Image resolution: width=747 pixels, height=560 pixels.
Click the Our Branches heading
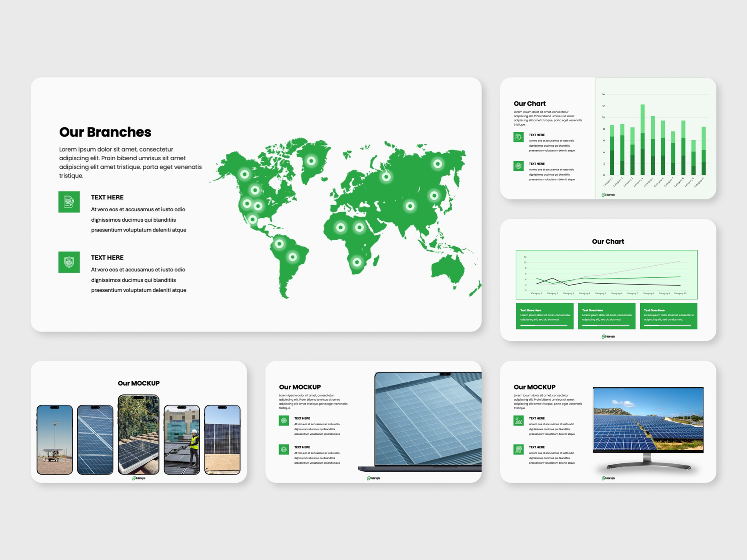[x=105, y=132]
